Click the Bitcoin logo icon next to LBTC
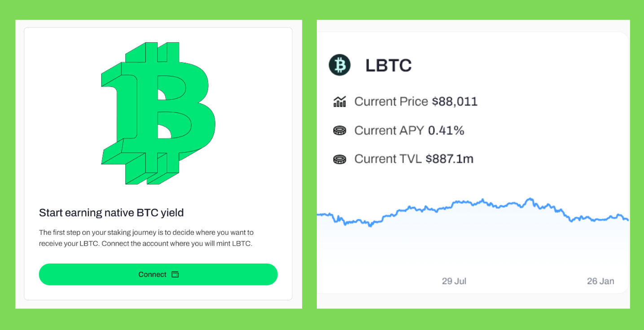Screen dimensions: 644x330 pyautogui.click(x=340, y=65)
